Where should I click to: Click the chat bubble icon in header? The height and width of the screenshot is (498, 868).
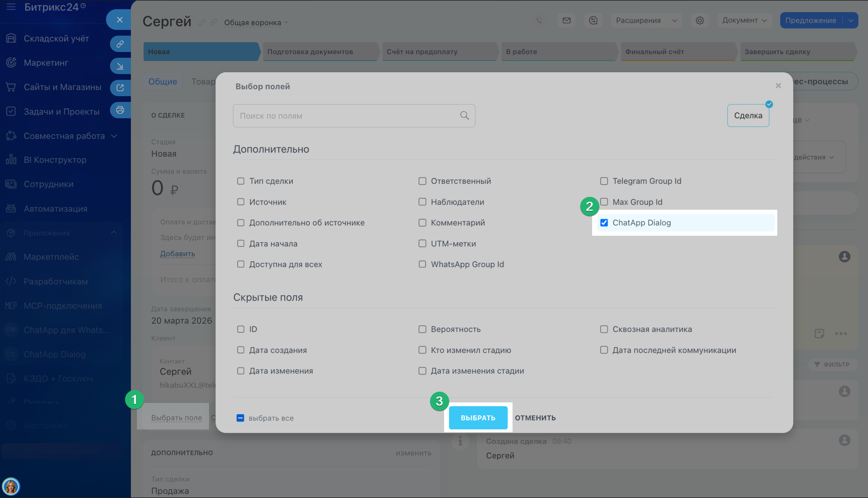[593, 21]
